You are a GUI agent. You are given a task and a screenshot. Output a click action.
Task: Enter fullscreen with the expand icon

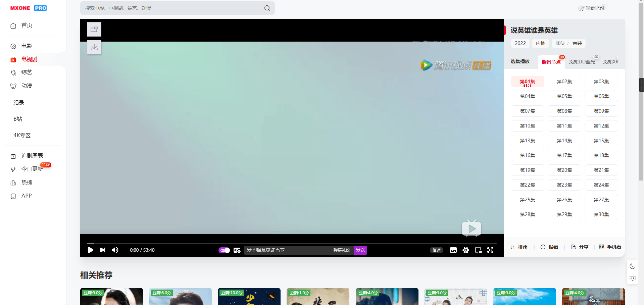pos(490,250)
